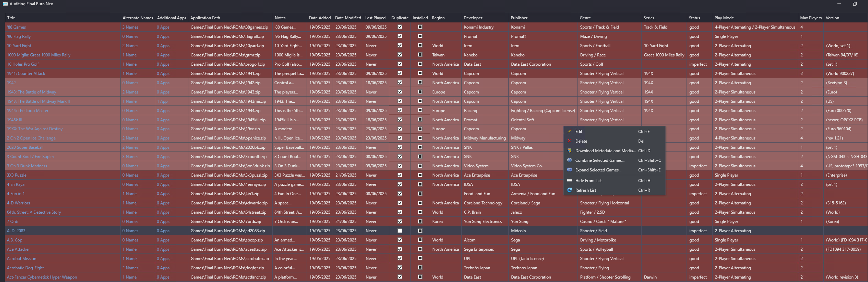Toggle Duplicate checkbox for Ace Attacker
This screenshot has height=282, width=868.
click(x=400, y=249)
